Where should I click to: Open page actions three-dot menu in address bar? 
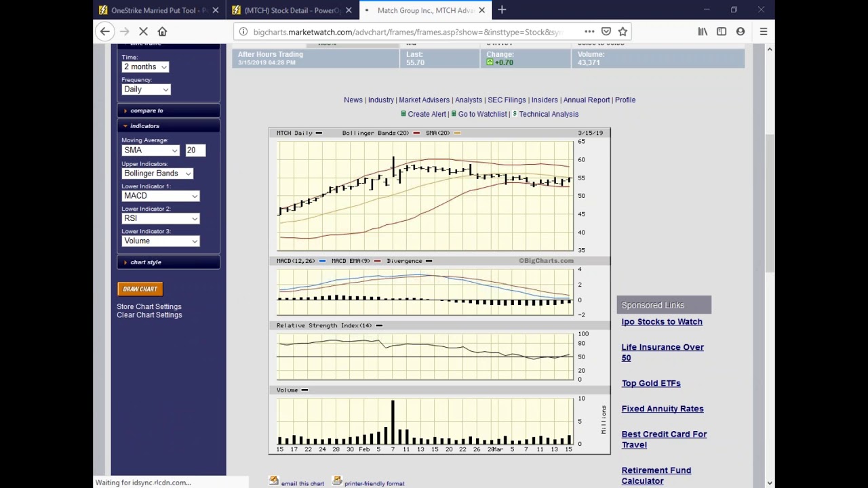point(589,31)
